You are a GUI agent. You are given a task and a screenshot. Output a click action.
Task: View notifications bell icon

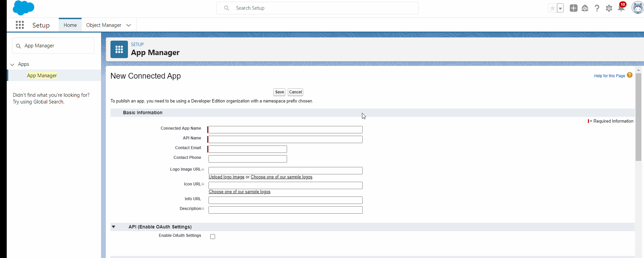pos(621,8)
